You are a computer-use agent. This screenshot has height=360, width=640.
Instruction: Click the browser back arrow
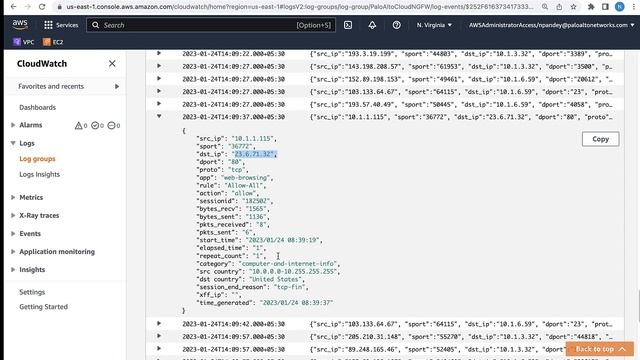tap(13, 7)
